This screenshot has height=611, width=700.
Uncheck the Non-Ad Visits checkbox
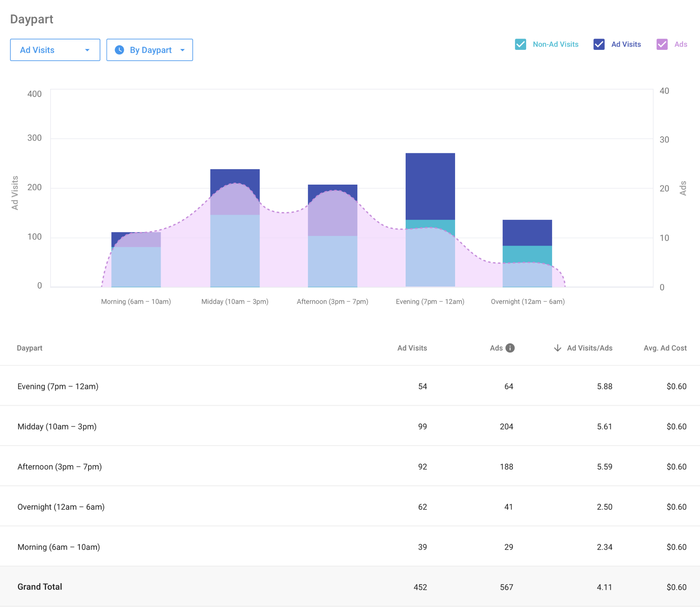click(x=520, y=44)
